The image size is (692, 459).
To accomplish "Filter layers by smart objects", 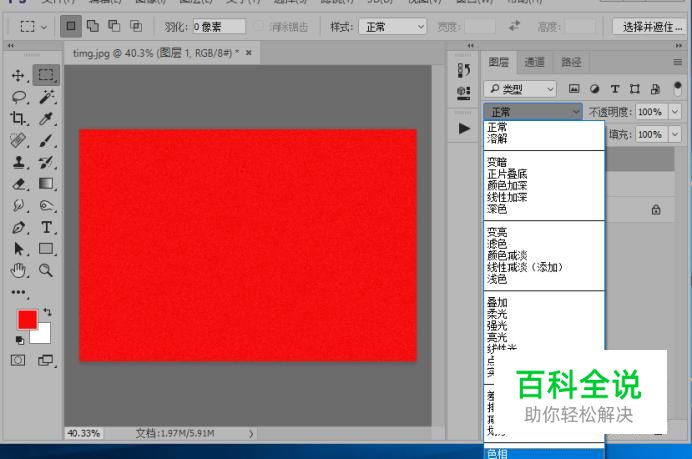I will pyautogui.click(x=655, y=89).
